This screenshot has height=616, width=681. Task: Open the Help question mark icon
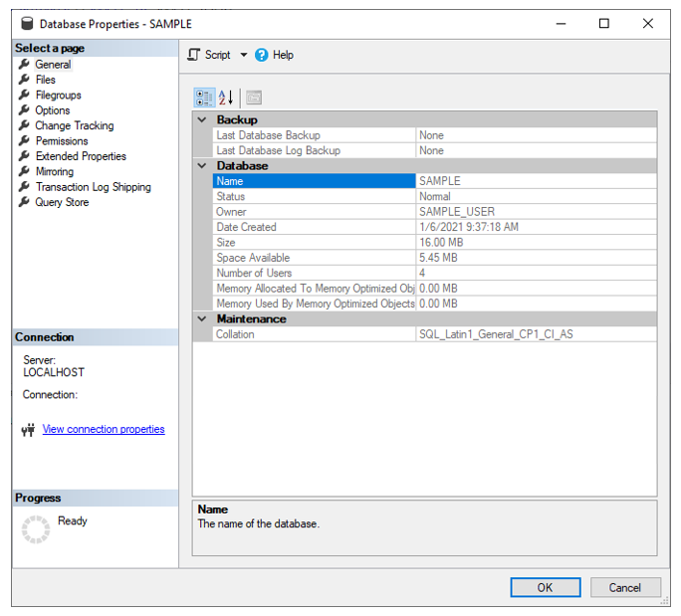pos(261,55)
